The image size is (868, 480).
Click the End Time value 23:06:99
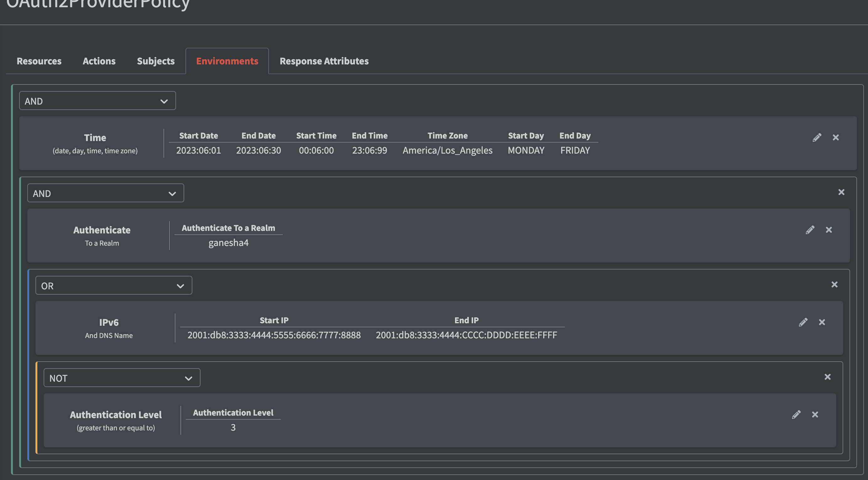coord(370,150)
